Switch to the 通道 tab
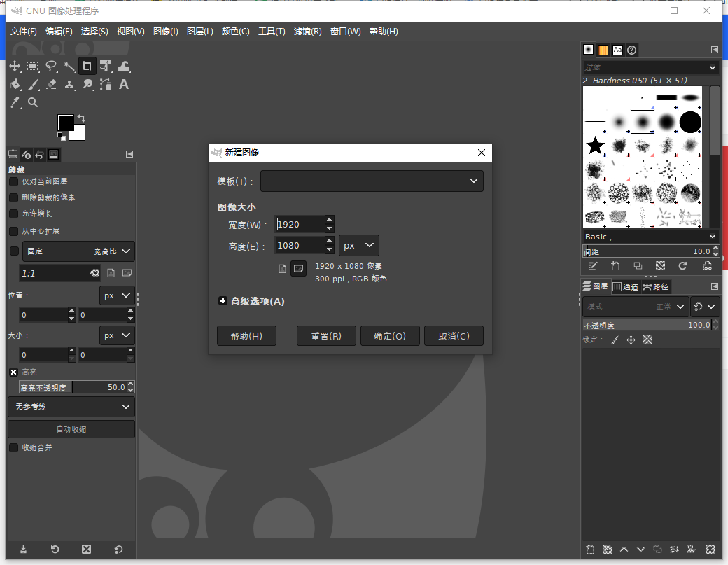Screen dimensions: 728x565 (x=626, y=286)
